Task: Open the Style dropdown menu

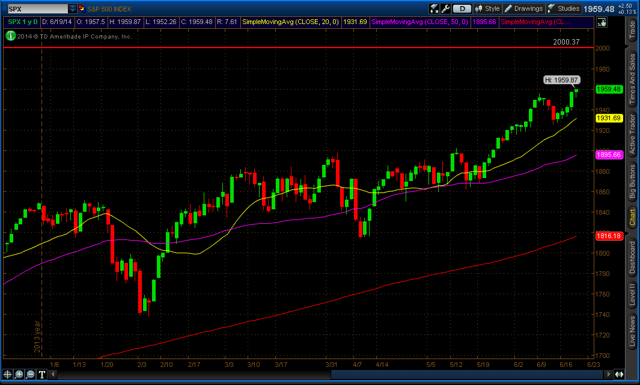Action: click(x=488, y=9)
